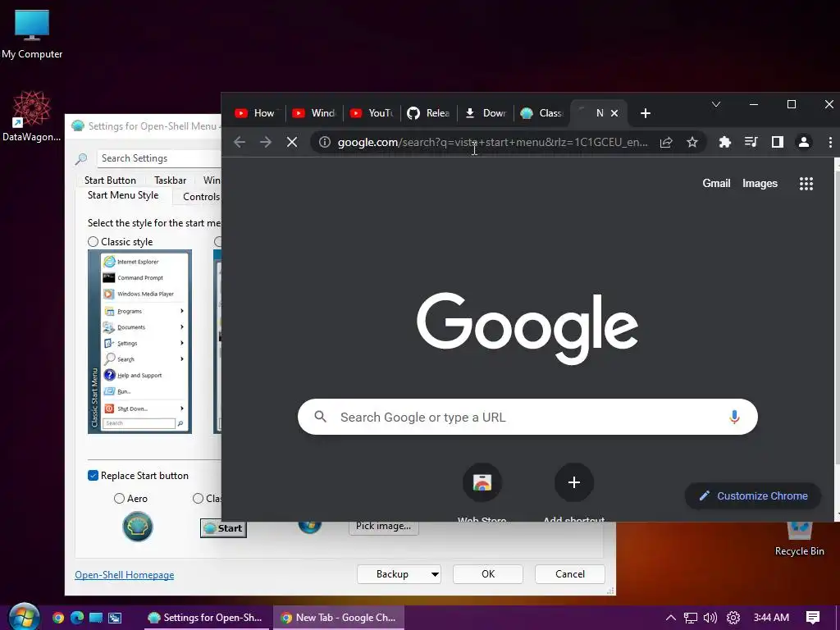Open Chrome three-dot menu
The height and width of the screenshot is (630, 840).
click(830, 142)
